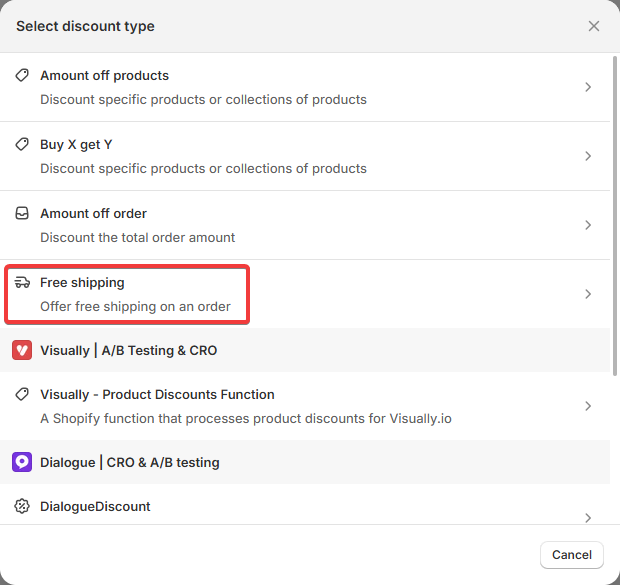Click the description under Amount off products

point(204,99)
